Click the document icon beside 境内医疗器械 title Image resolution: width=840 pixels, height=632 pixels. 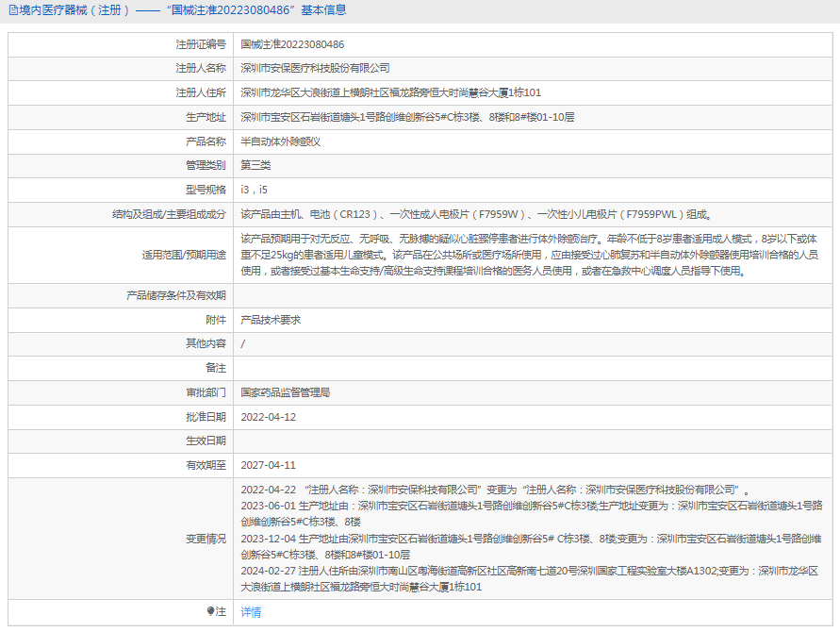coord(13,10)
